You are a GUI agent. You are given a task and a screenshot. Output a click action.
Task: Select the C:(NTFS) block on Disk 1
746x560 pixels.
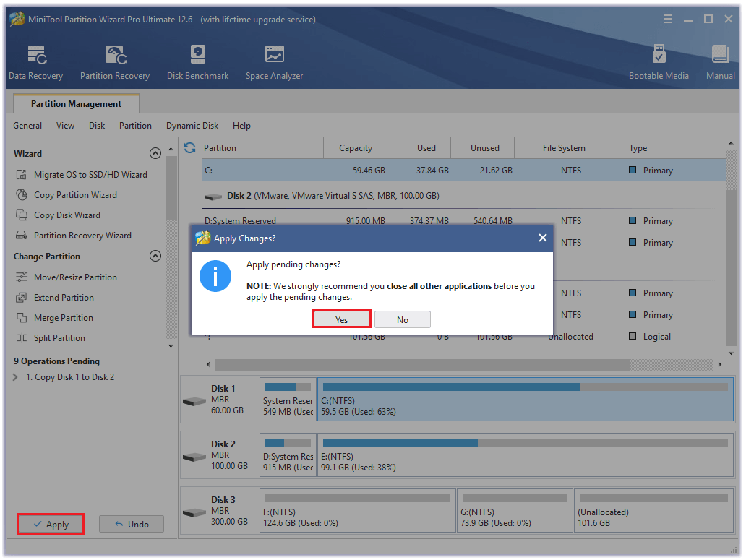click(x=526, y=400)
